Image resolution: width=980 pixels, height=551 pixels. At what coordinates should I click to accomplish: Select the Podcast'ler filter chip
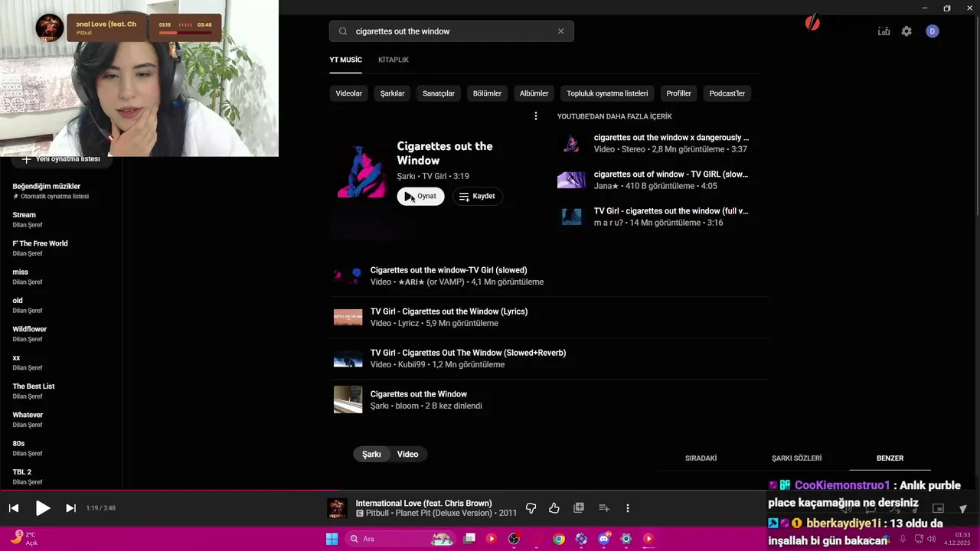click(x=727, y=93)
